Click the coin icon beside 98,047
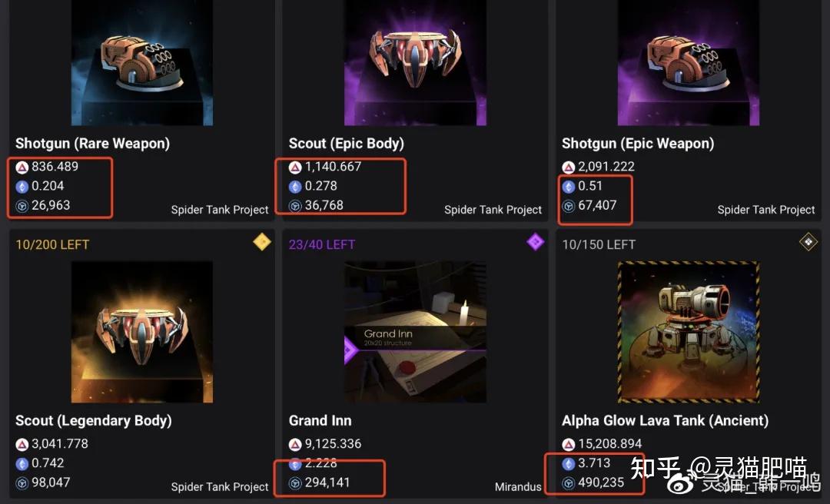830x504 pixels. point(22,483)
